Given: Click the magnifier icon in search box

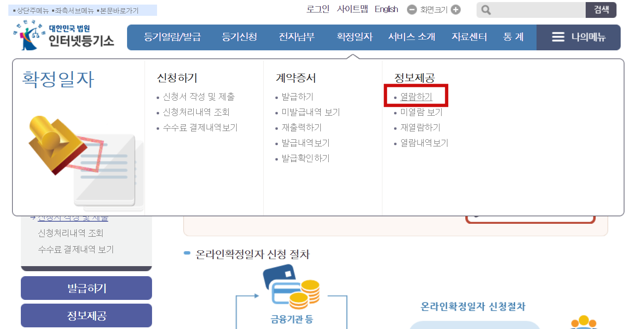Looking at the screenshot, I should click(x=486, y=10).
